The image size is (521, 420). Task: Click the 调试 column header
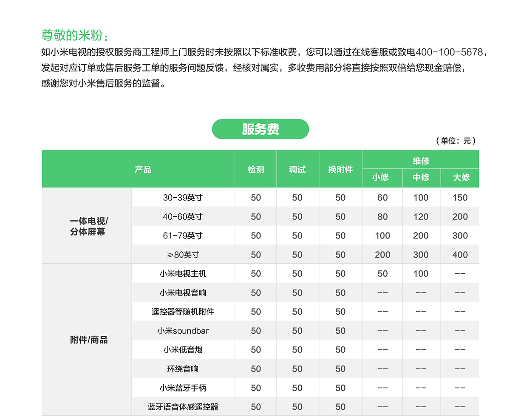tap(297, 170)
